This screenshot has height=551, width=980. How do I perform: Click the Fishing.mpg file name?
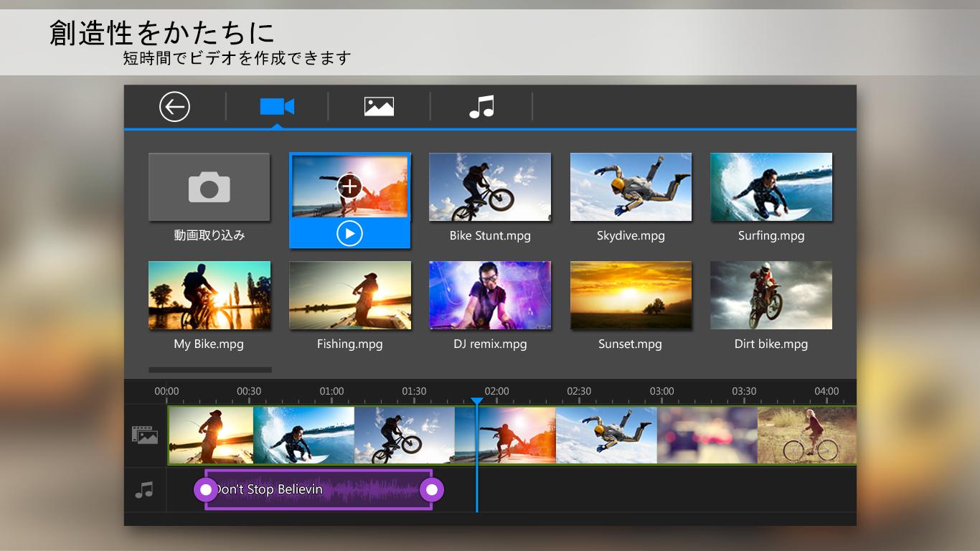tap(350, 344)
